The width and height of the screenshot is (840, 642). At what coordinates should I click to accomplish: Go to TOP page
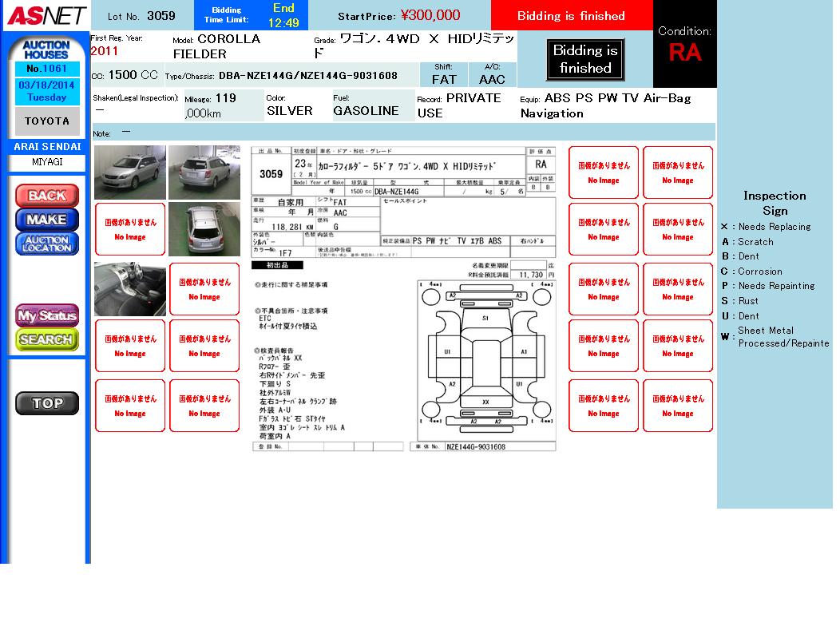coord(47,403)
